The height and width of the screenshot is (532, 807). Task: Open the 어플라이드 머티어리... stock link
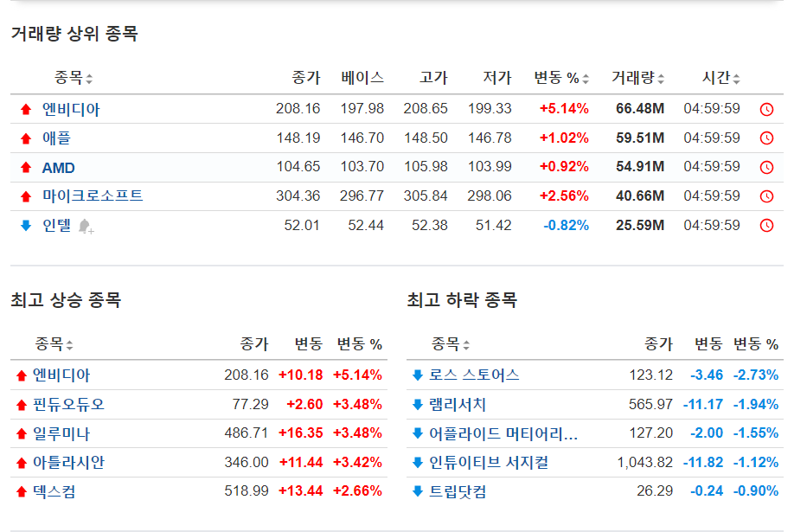[503, 433]
